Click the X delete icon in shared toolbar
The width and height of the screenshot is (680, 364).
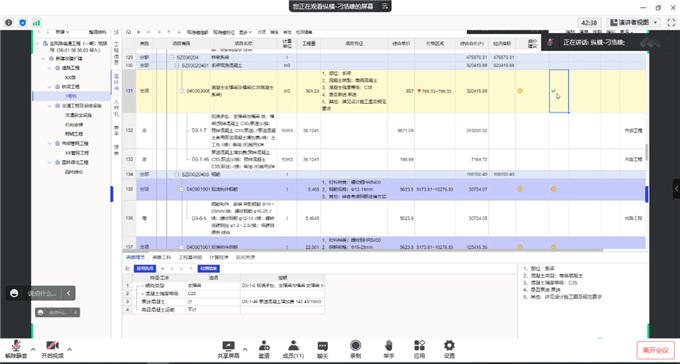pyautogui.click(x=139, y=32)
